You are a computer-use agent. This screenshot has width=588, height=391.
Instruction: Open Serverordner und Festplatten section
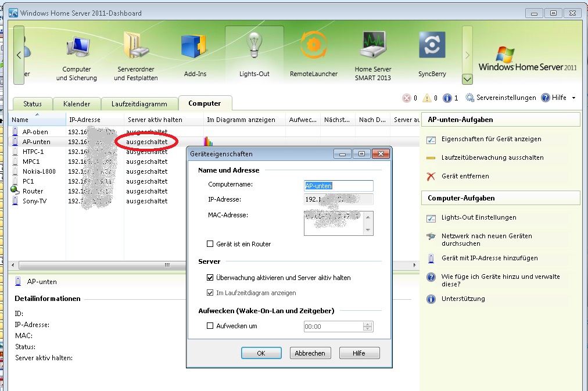[136, 58]
